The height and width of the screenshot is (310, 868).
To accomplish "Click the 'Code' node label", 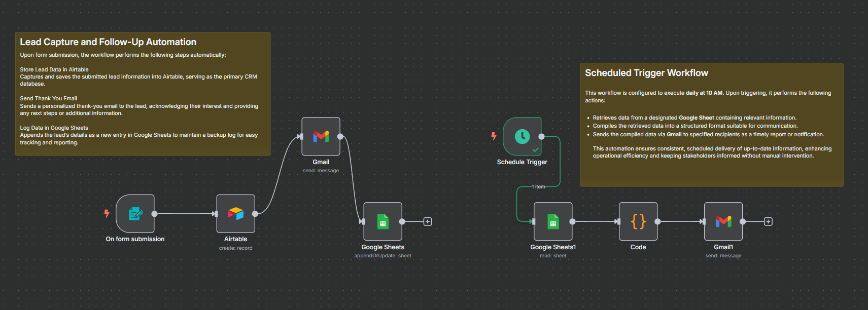I will [x=638, y=247].
